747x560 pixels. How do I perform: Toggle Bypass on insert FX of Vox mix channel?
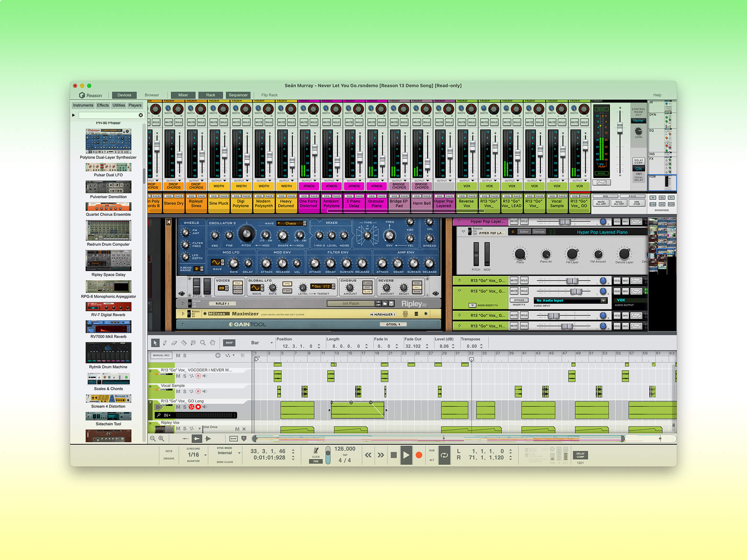pyautogui.click(x=519, y=300)
